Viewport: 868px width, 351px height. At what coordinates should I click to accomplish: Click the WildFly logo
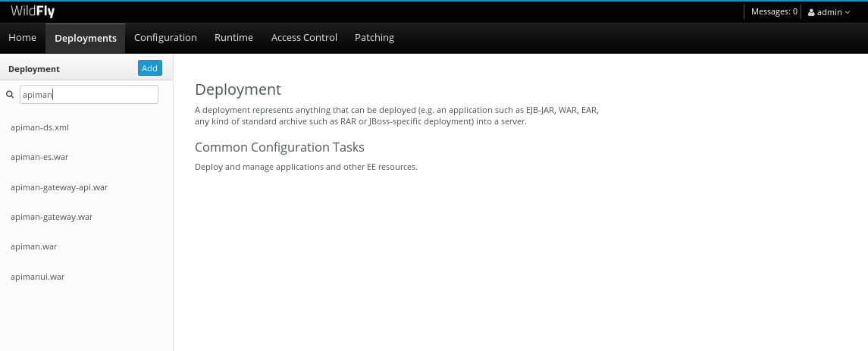click(x=33, y=11)
